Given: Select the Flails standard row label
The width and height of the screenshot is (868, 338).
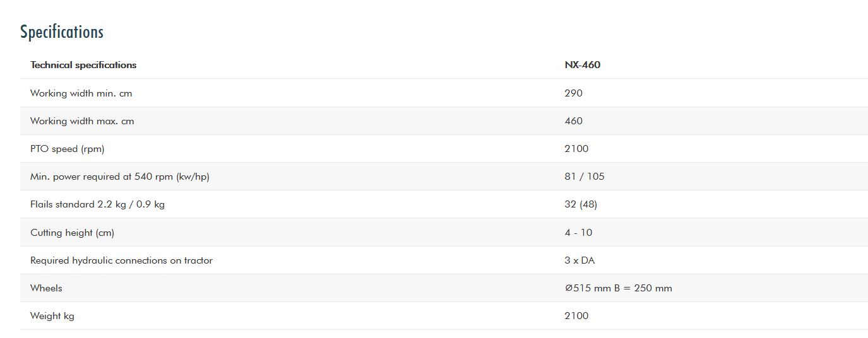Looking at the screenshot, I should [97, 204].
